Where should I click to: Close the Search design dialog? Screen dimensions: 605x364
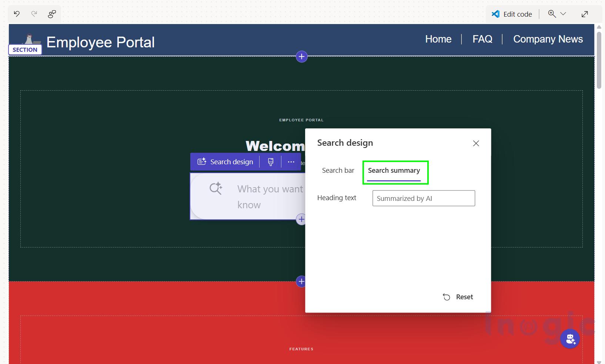coord(476,143)
